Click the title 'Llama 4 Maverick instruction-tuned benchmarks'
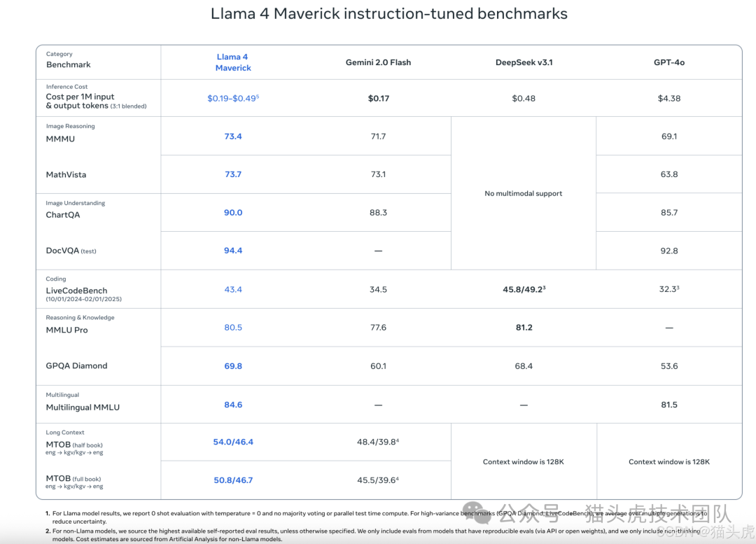The height and width of the screenshot is (544, 756). point(388,14)
